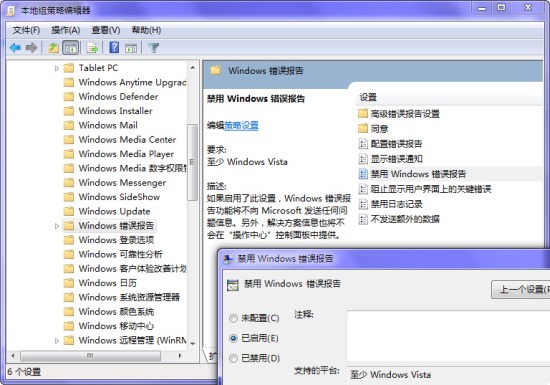
Task: Click the show/hide action pane icon
Action: (x=131, y=48)
